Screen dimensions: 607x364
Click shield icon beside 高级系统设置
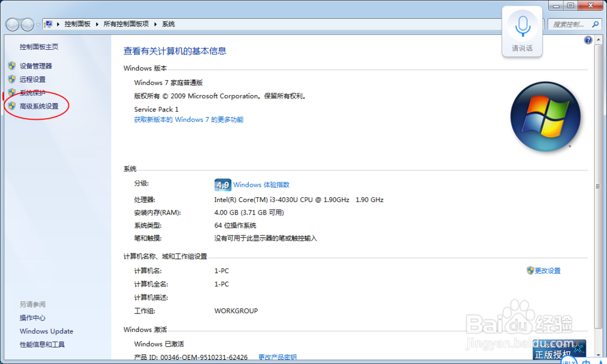(x=12, y=106)
